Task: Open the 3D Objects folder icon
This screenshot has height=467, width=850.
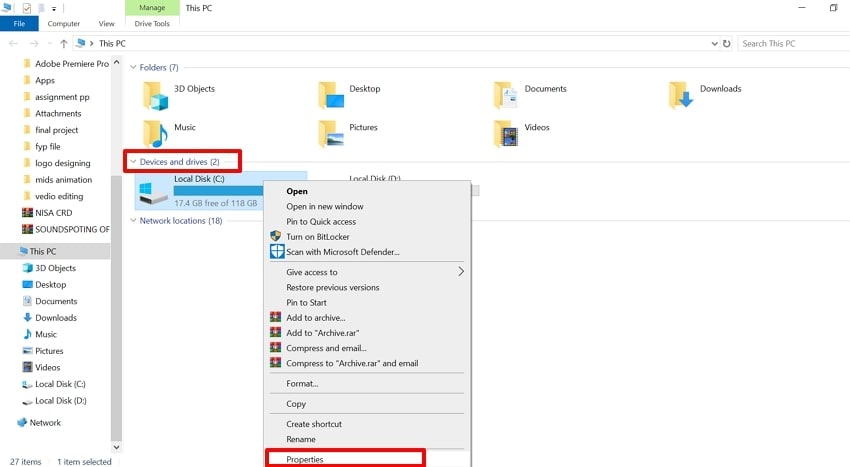Action: (155, 96)
